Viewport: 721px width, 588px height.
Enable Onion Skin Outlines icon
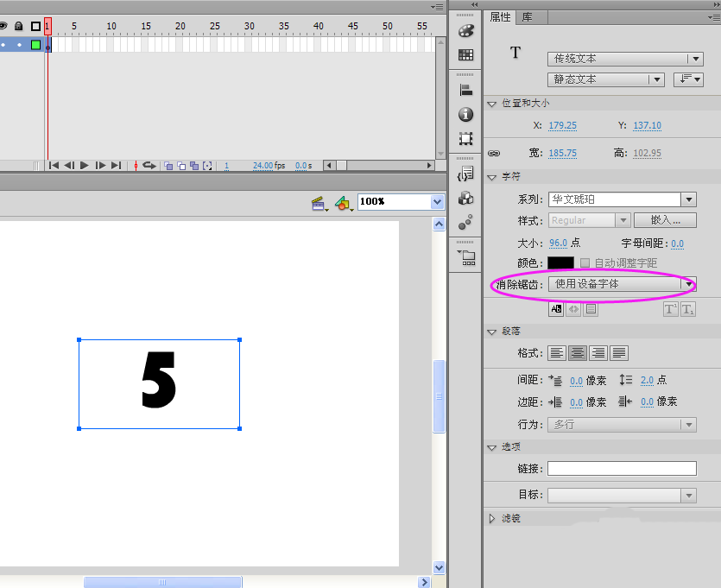click(x=181, y=166)
